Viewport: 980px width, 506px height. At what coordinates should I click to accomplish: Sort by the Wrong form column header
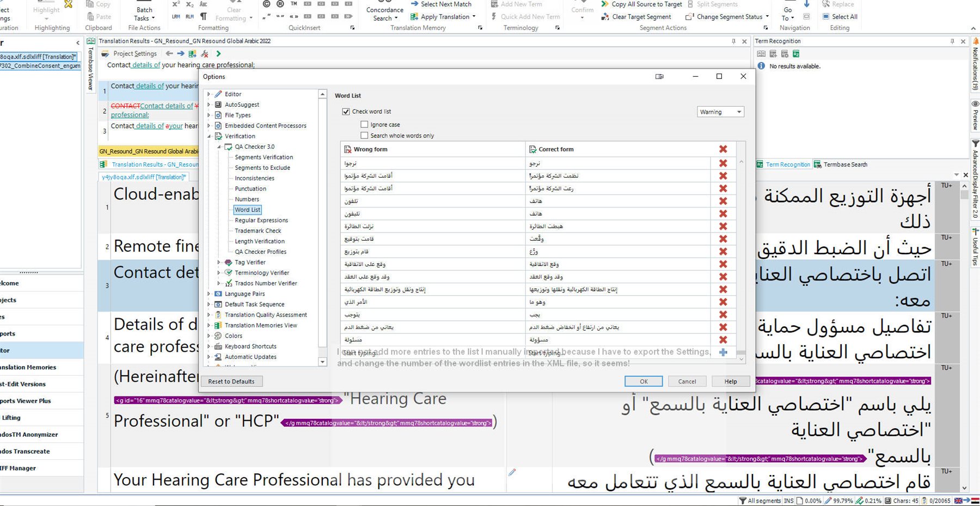(x=433, y=149)
